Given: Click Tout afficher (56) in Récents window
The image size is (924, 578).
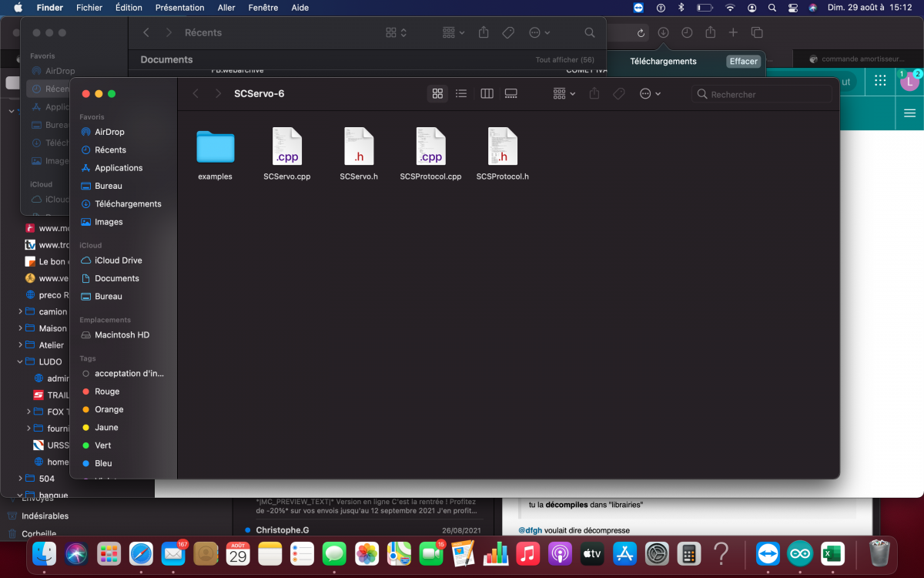Looking at the screenshot, I should [x=565, y=60].
